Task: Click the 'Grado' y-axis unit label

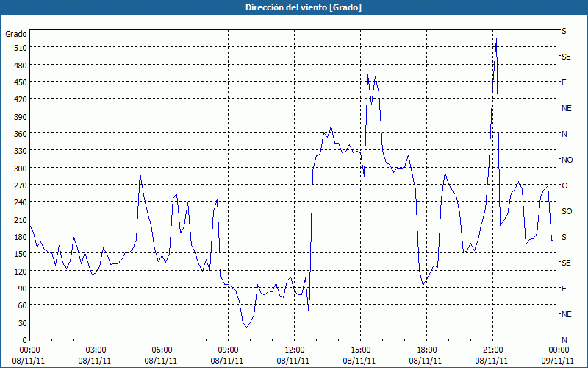Action: pos(16,34)
